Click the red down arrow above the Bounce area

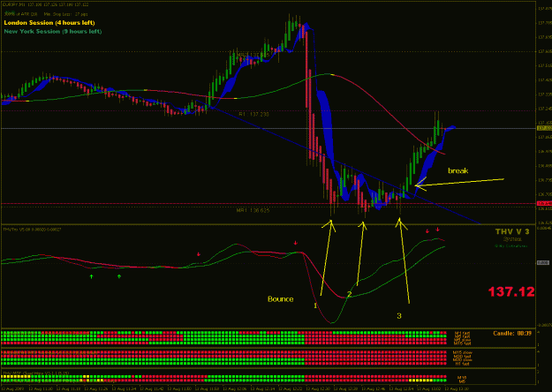tap(296, 243)
